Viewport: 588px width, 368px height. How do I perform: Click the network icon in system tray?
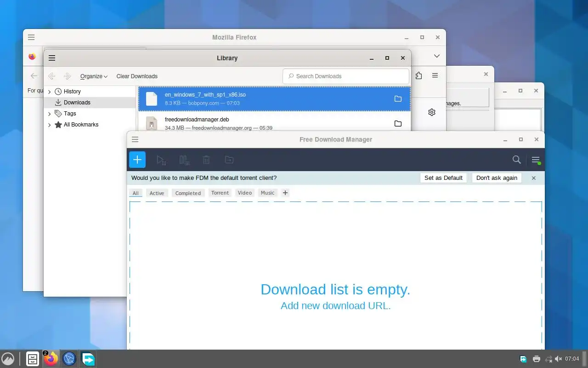click(x=548, y=359)
